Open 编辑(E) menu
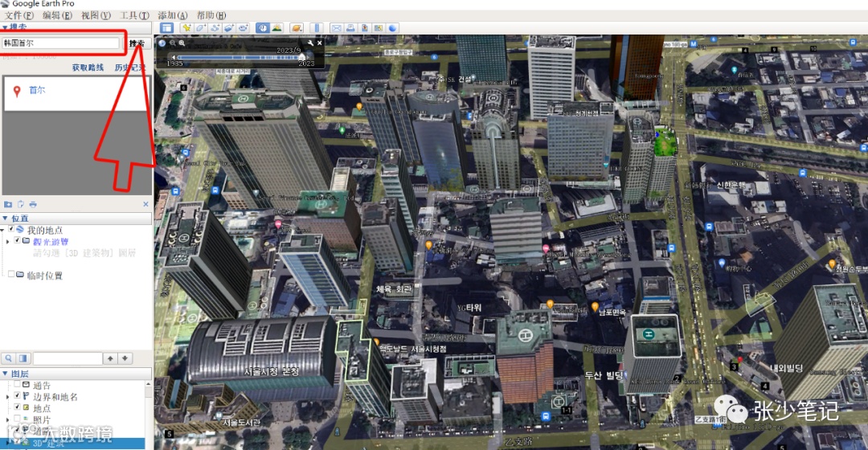Viewport: 868px width, 450px height. [58, 15]
